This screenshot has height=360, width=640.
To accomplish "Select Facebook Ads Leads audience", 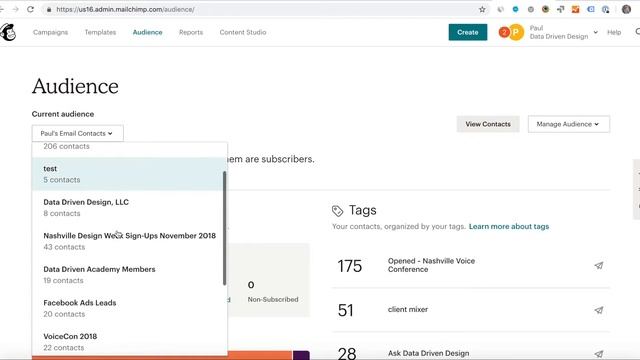I will (x=127, y=308).
